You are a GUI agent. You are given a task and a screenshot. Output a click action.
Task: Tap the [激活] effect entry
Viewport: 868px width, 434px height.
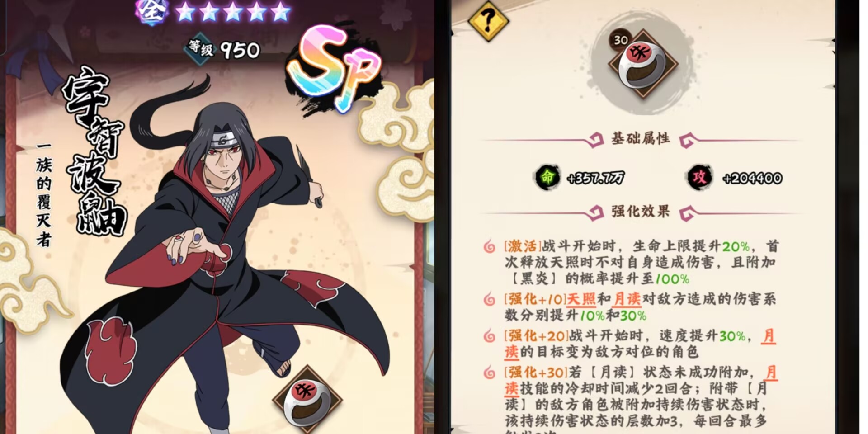(x=642, y=262)
